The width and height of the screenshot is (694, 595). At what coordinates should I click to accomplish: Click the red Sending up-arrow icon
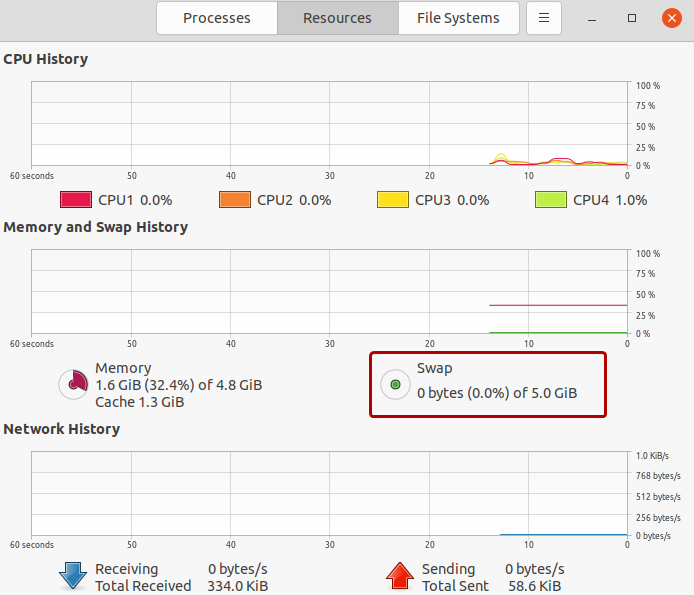coord(400,576)
